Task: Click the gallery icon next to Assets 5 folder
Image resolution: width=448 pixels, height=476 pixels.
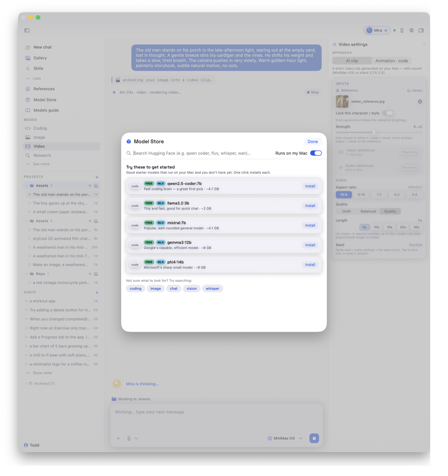Action: point(96,221)
